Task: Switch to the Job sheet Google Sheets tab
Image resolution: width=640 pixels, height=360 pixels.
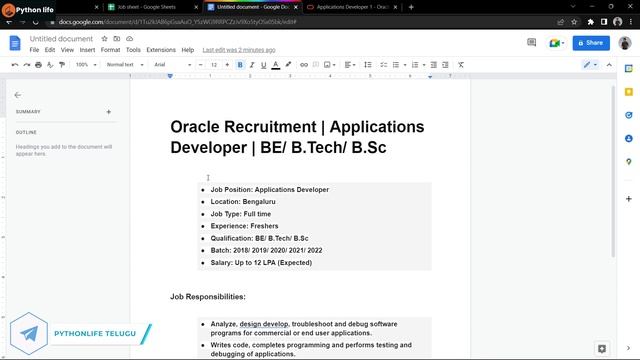Action: [x=153, y=7]
